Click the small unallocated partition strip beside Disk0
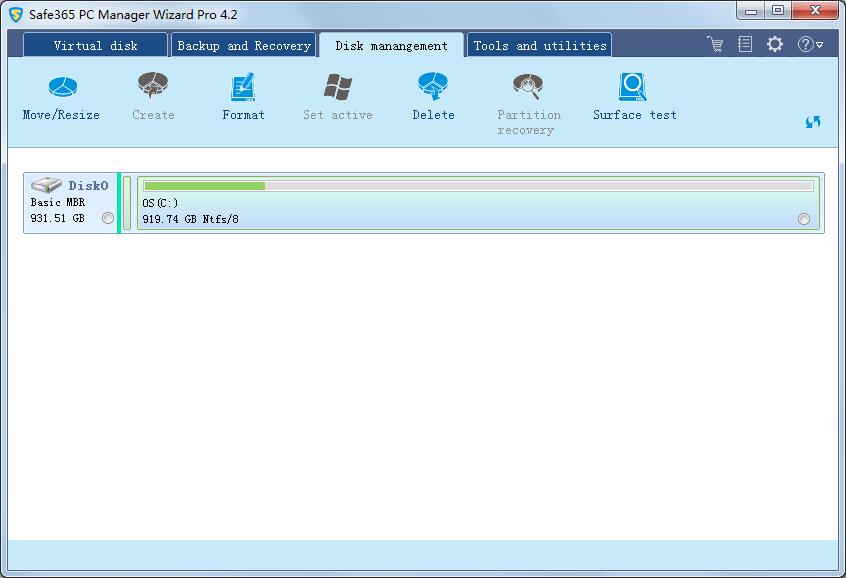 (127, 203)
